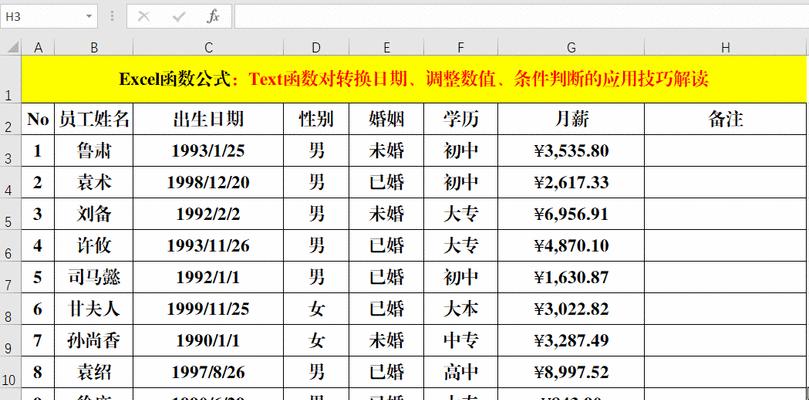Click birth date cell 1993/11/26

pyautogui.click(x=208, y=246)
